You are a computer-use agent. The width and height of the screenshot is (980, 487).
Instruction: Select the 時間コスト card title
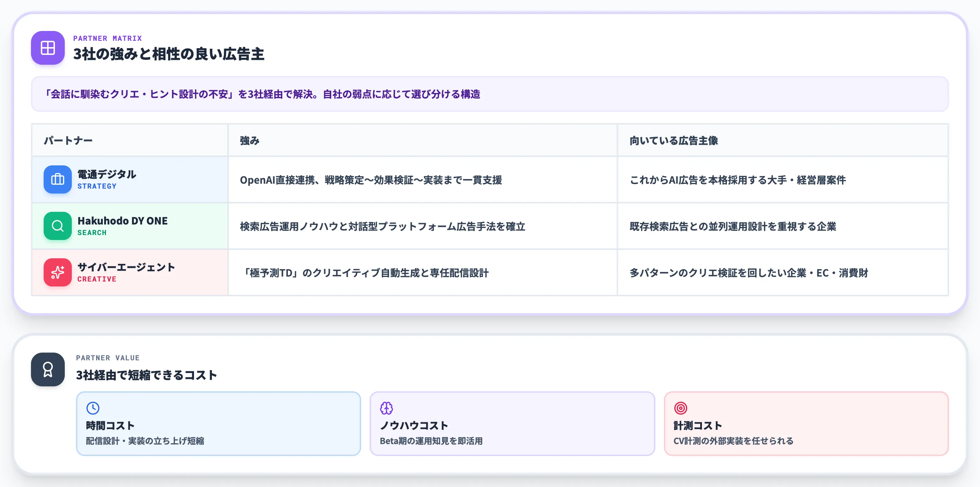pyautogui.click(x=110, y=425)
